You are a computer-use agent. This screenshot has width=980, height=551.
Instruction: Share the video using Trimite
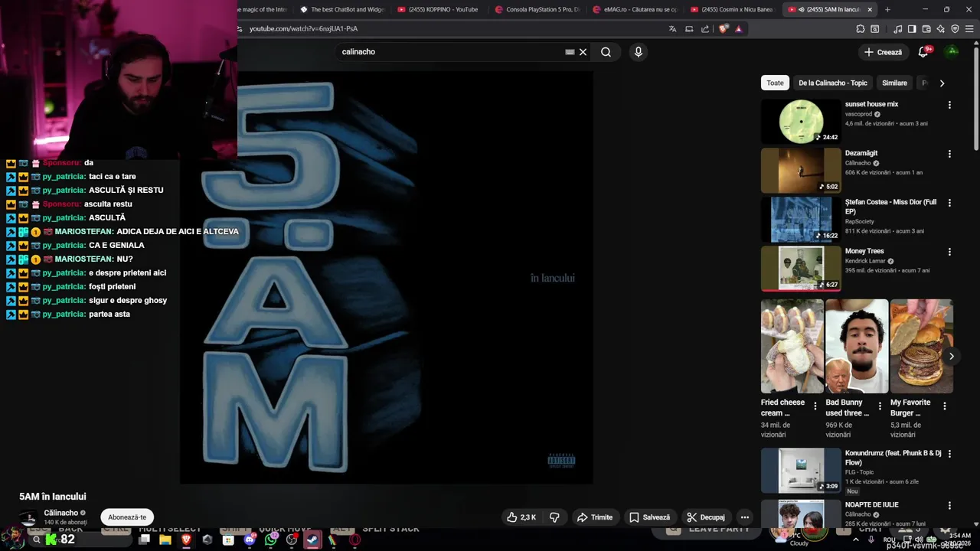point(595,517)
